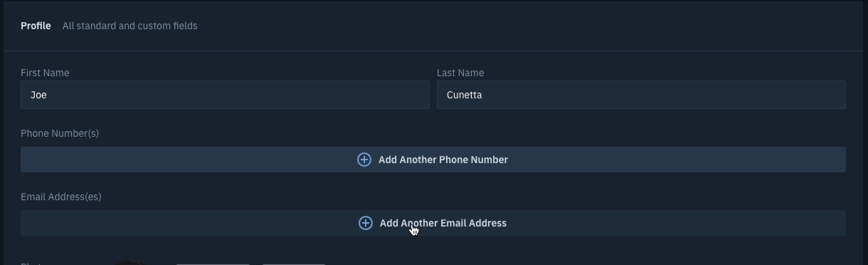Image resolution: width=868 pixels, height=265 pixels.
Task: Place cursor on the text 'Cunetta'
Action: (465, 95)
